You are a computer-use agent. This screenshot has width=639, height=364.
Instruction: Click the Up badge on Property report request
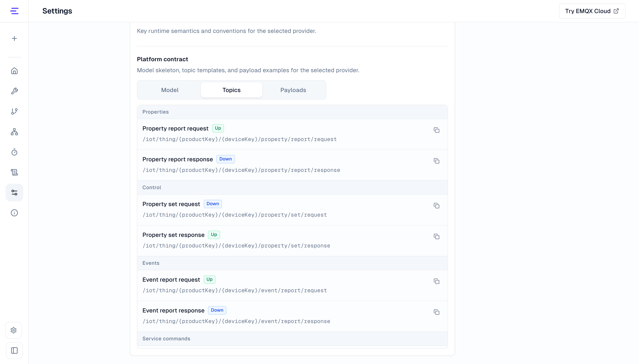(x=218, y=128)
